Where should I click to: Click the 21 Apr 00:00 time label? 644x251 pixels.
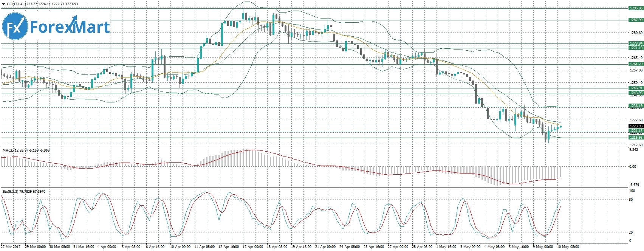(326, 247)
